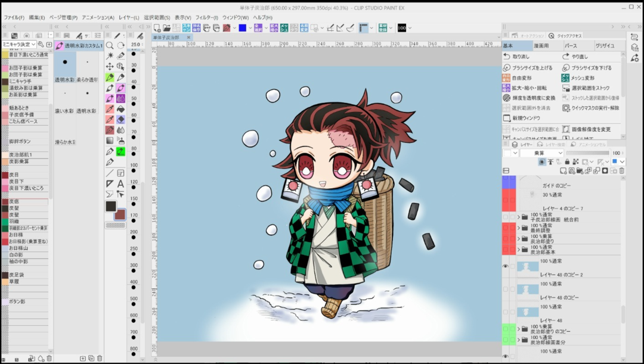Show the 炭治郎塗り folder

click(506, 238)
